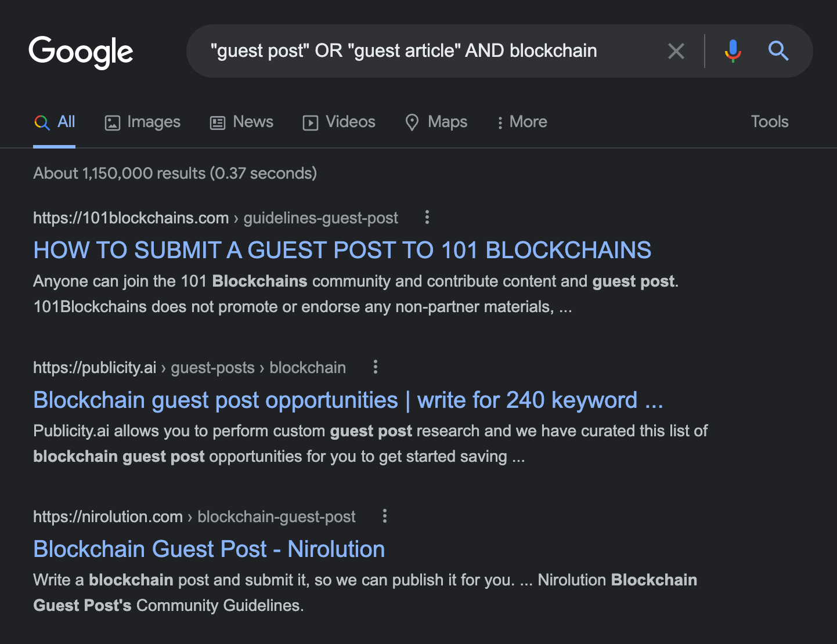Activate voice search with the microphone icon
The image size is (837, 644).
pos(733,51)
